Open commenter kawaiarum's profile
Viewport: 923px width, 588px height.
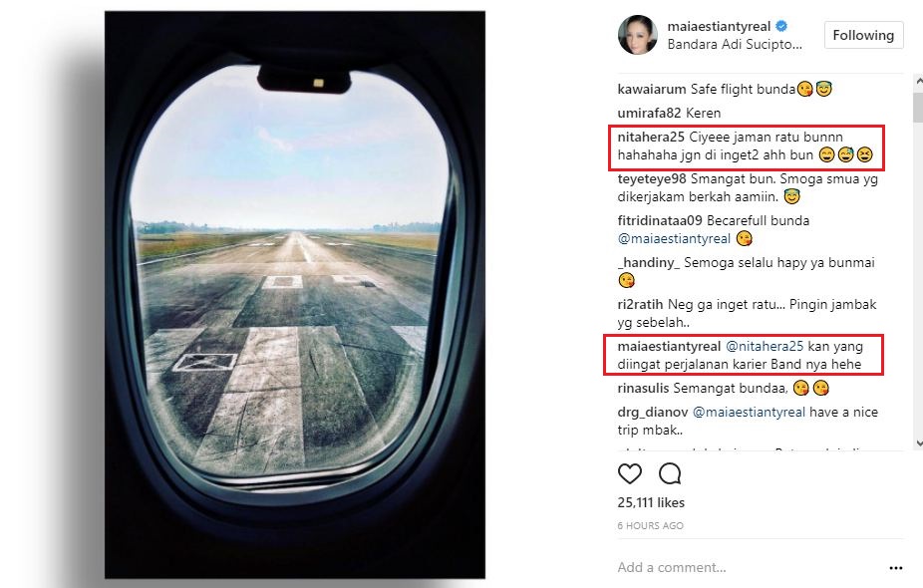(652, 89)
